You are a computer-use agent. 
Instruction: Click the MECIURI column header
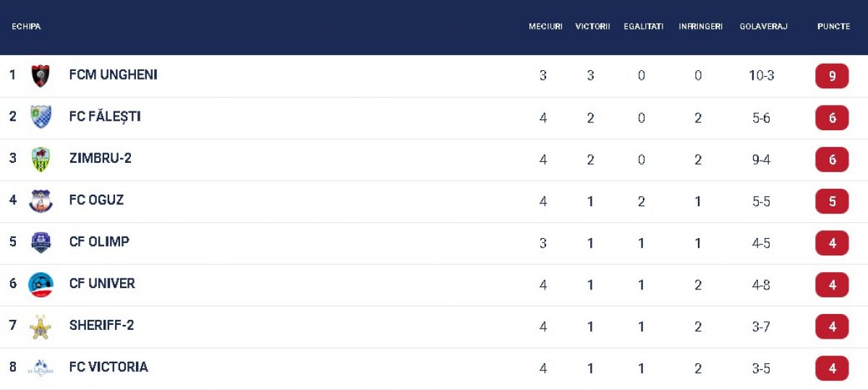click(545, 27)
